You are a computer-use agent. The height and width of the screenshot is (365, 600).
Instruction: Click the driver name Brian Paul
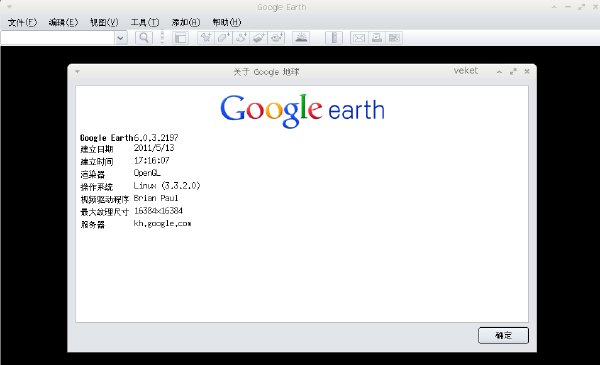156,198
